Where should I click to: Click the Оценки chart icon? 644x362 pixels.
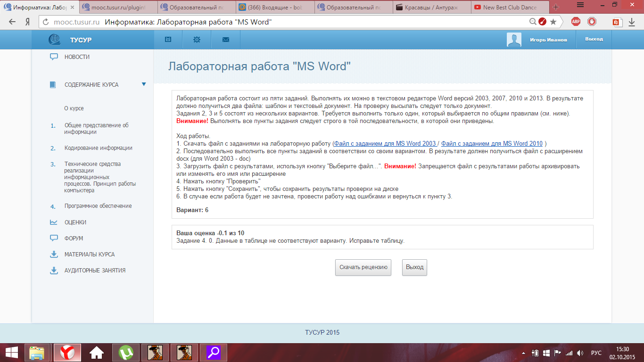(x=54, y=222)
